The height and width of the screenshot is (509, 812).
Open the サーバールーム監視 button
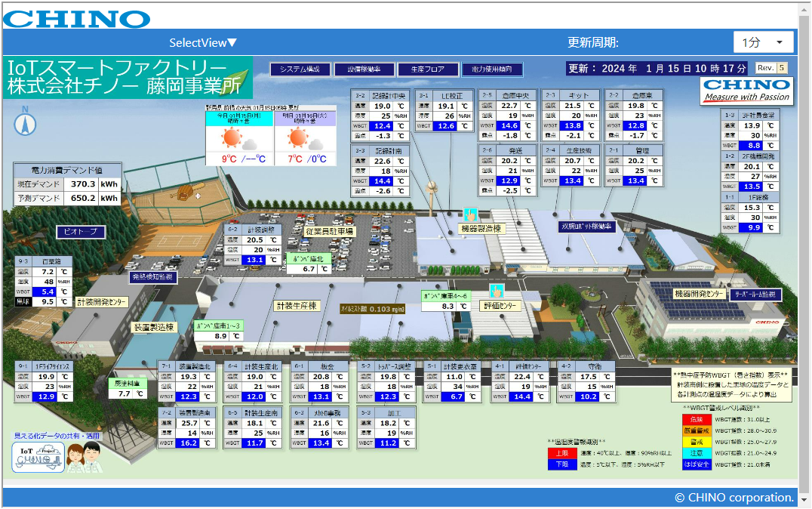[x=755, y=295]
